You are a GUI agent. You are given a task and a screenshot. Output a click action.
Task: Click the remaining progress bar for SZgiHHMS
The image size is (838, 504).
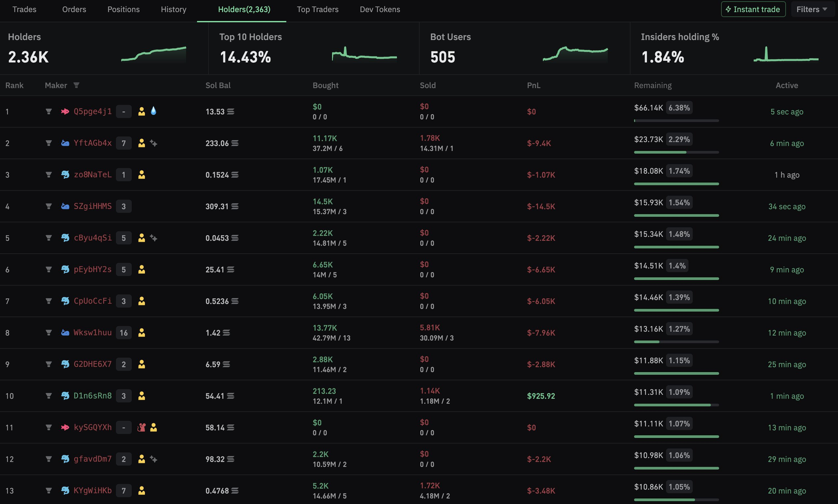tap(676, 215)
